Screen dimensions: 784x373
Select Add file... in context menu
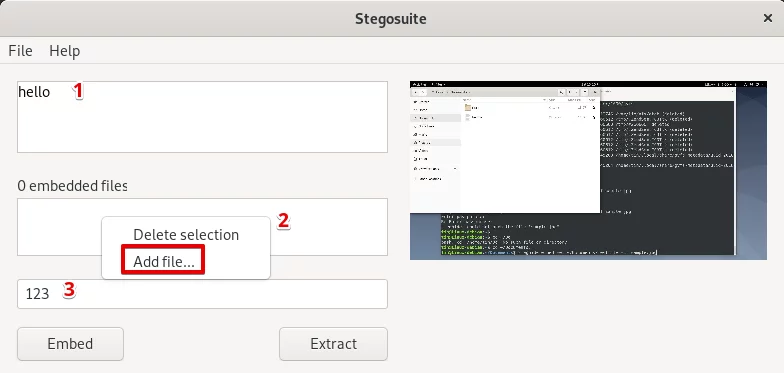pyautogui.click(x=164, y=261)
